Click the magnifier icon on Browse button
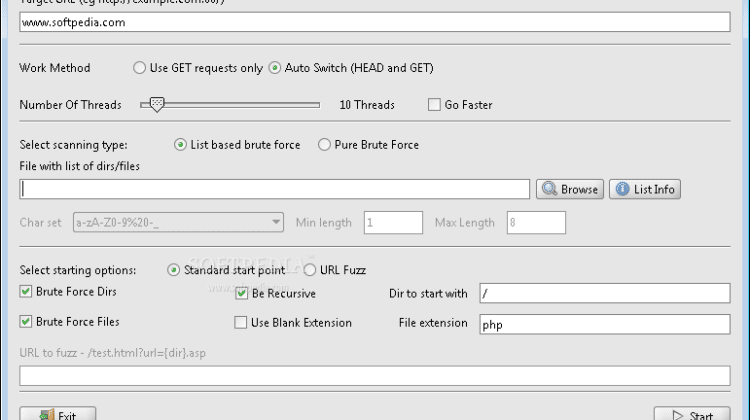 coord(549,189)
